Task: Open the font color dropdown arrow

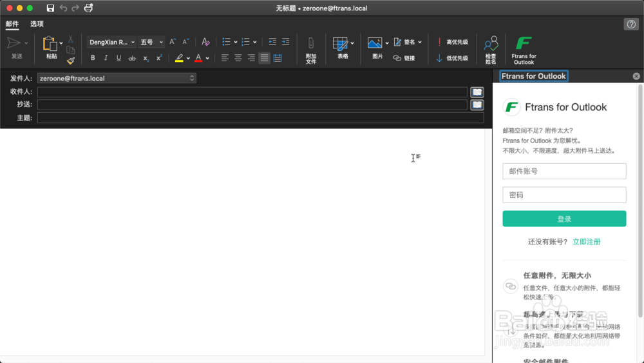Action: pos(207,59)
